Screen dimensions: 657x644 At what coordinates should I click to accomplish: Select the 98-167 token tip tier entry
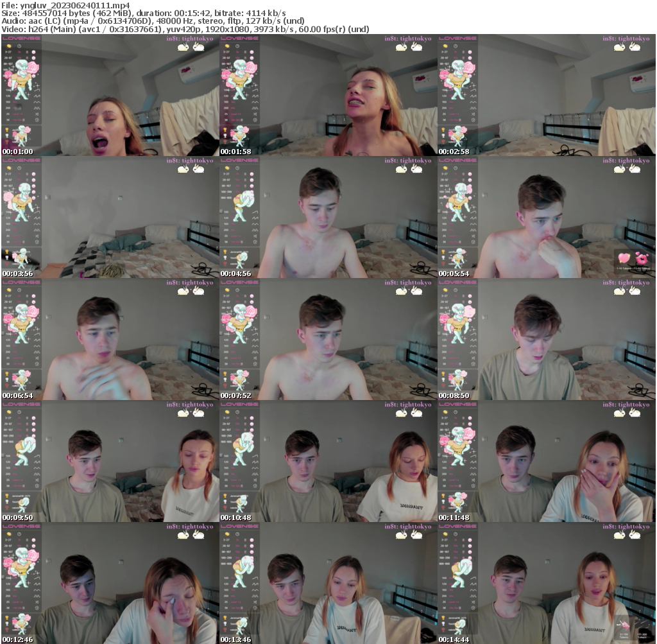pos(7,64)
